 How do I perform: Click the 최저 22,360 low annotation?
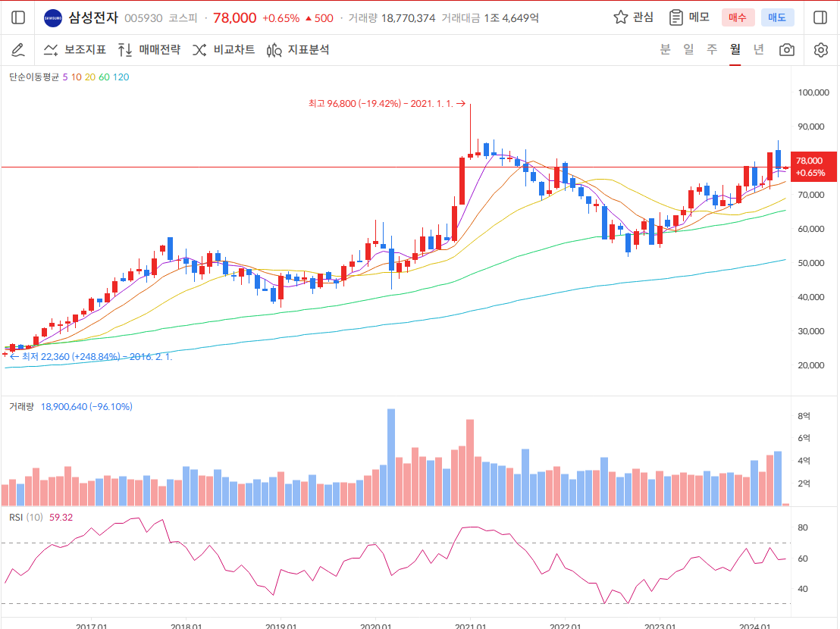91,356
